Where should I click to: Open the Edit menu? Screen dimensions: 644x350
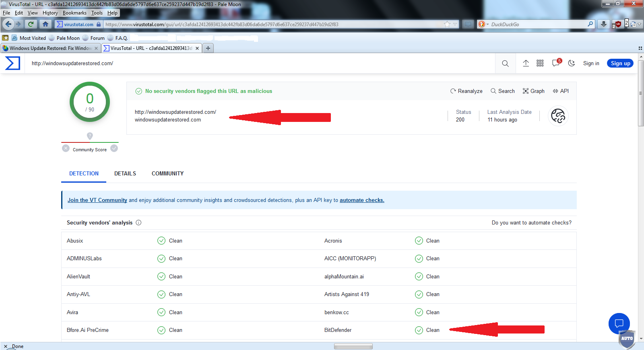[19, 13]
